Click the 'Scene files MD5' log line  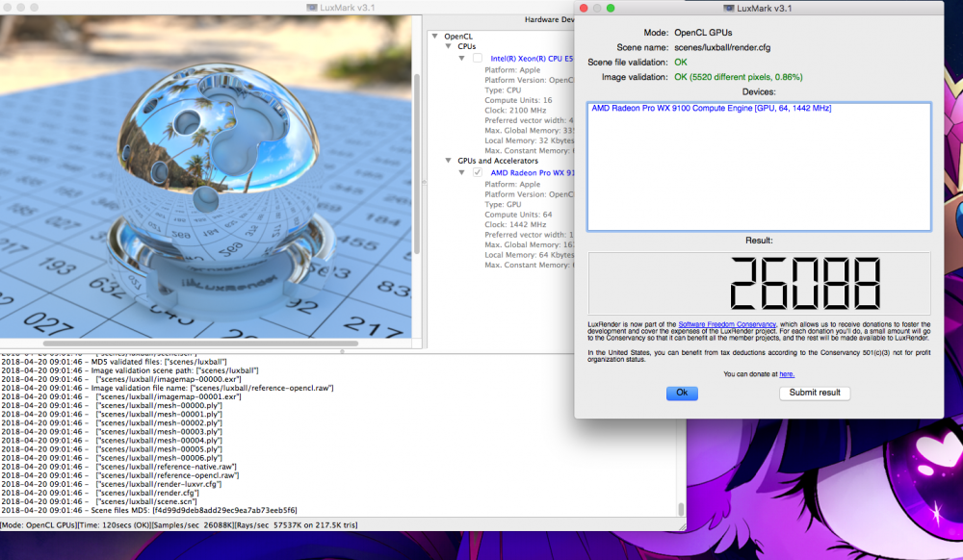coord(148,510)
